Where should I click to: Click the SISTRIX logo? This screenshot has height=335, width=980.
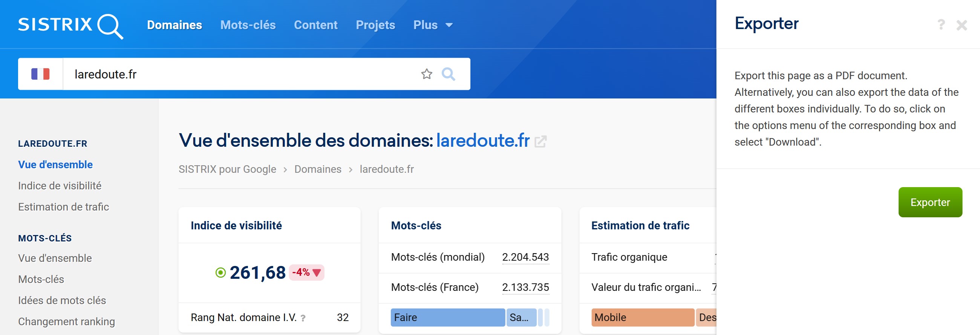pyautogui.click(x=71, y=26)
